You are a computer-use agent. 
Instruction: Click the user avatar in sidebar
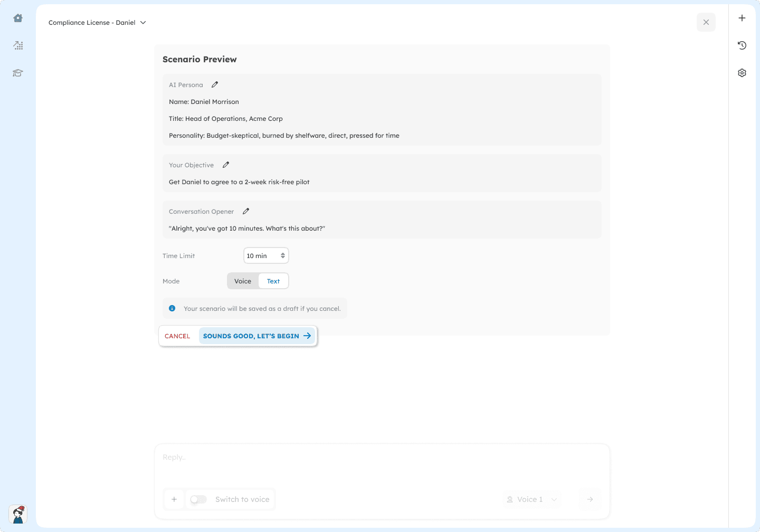(x=18, y=514)
